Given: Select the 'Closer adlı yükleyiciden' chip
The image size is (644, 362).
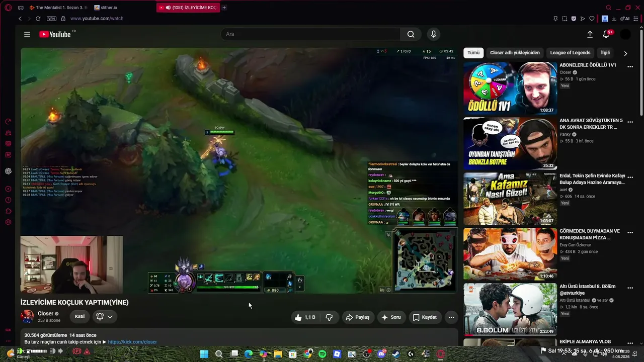Looking at the screenshot, I should (515, 53).
